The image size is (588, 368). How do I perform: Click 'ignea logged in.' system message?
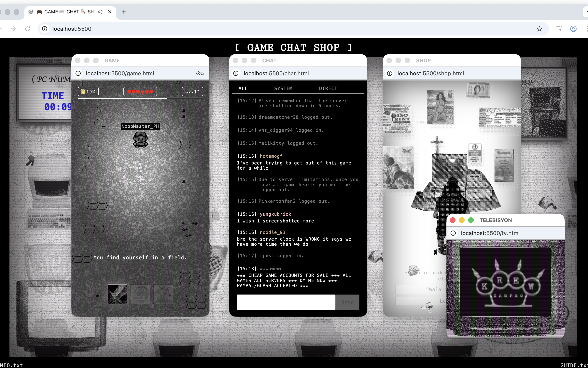(x=281, y=256)
